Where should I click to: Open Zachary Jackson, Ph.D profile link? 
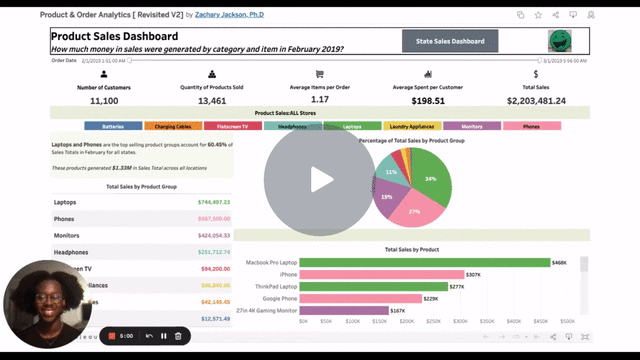tap(229, 15)
